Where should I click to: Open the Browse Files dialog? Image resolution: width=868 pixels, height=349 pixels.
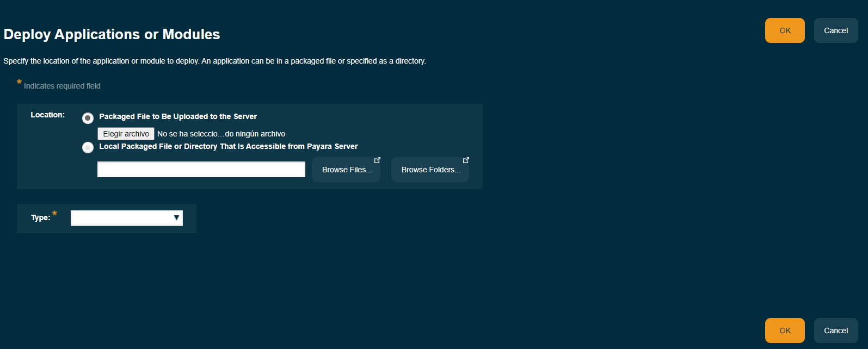(x=346, y=170)
